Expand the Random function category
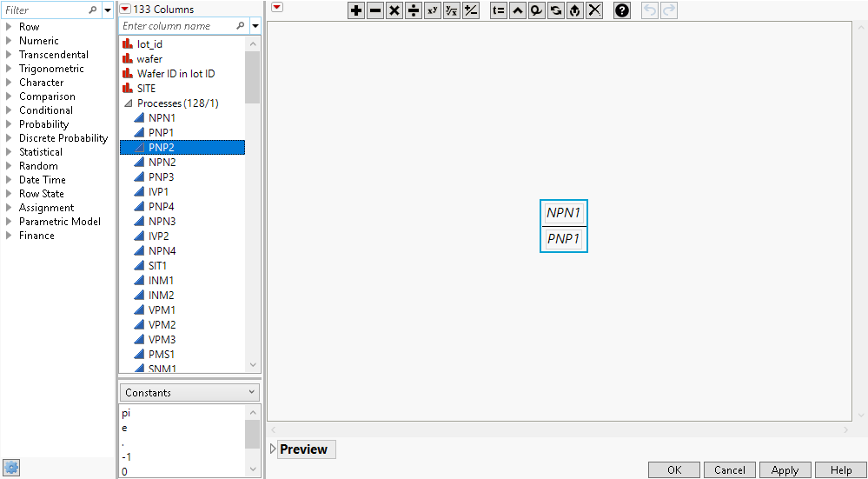 click(x=9, y=165)
